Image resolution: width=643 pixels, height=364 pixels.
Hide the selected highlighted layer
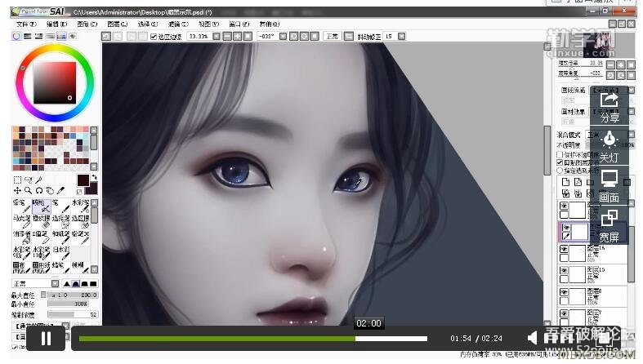(x=566, y=228)
